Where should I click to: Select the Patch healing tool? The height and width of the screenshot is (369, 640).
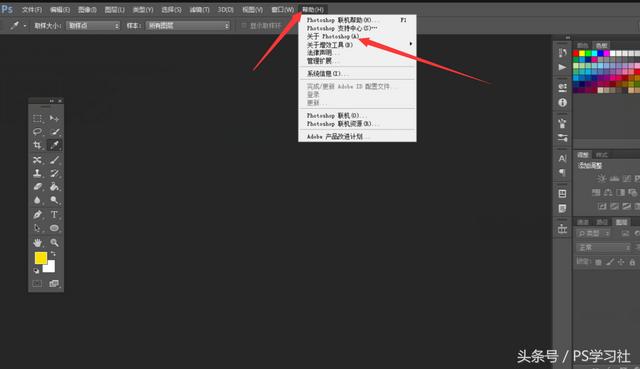(37, 160)
